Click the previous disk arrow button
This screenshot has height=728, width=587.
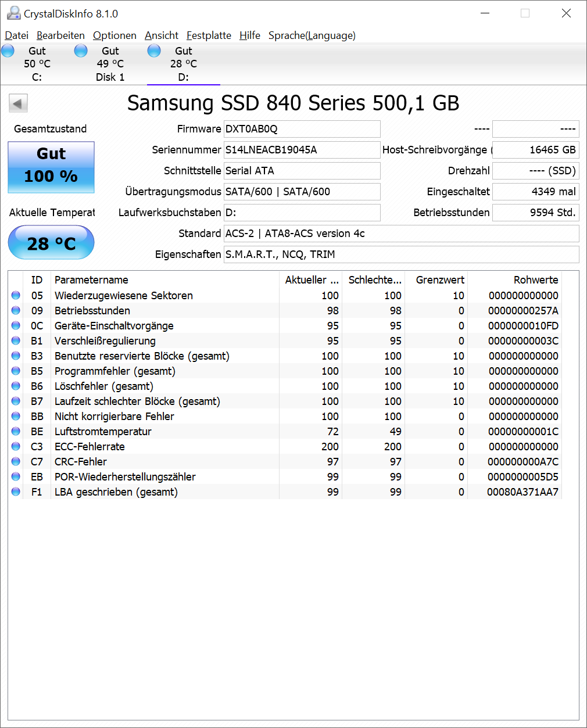click(18, 104)
